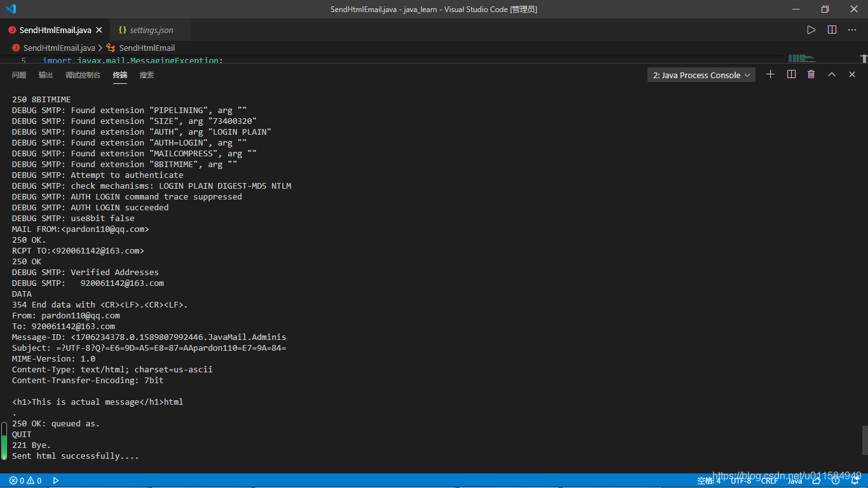Click 'Found extension "PIPELINING"' debug line
This screenshot has height=488, width=868.
click(x=129, y=110)
